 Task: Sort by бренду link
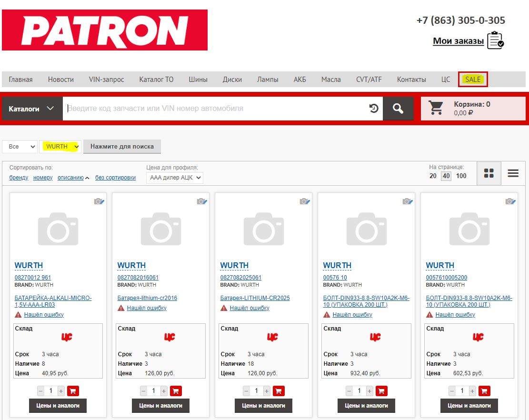[19, 178]
